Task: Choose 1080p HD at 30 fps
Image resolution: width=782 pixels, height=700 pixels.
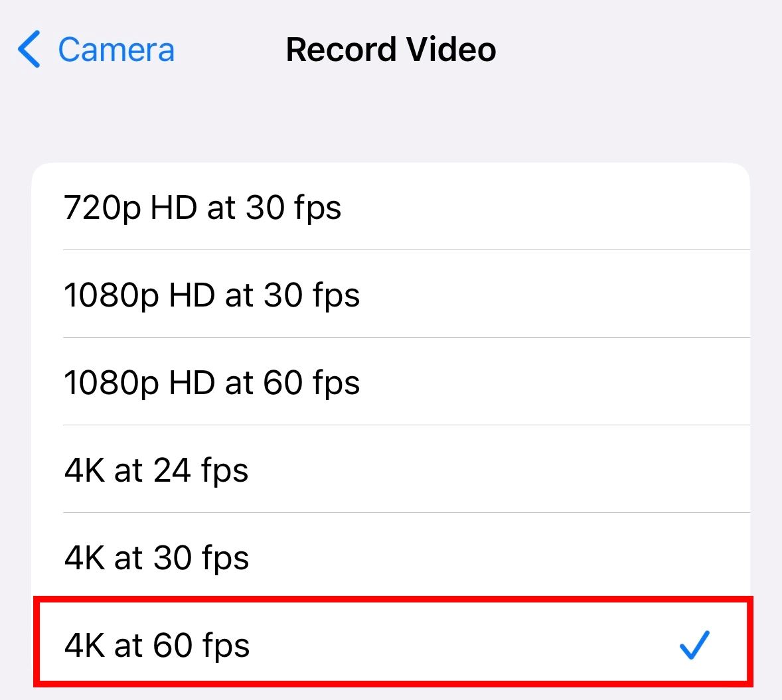Action: coord(390,295)
